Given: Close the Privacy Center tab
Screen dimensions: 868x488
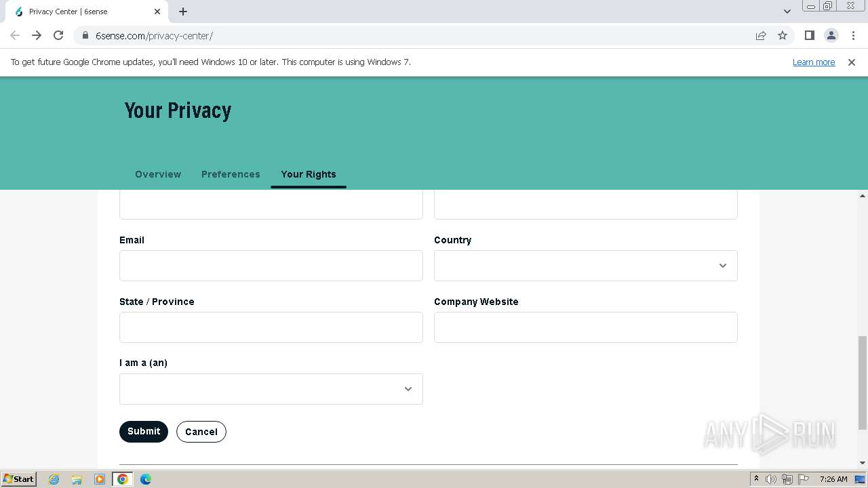Looking at the screenshot, I should click(157, 12).
